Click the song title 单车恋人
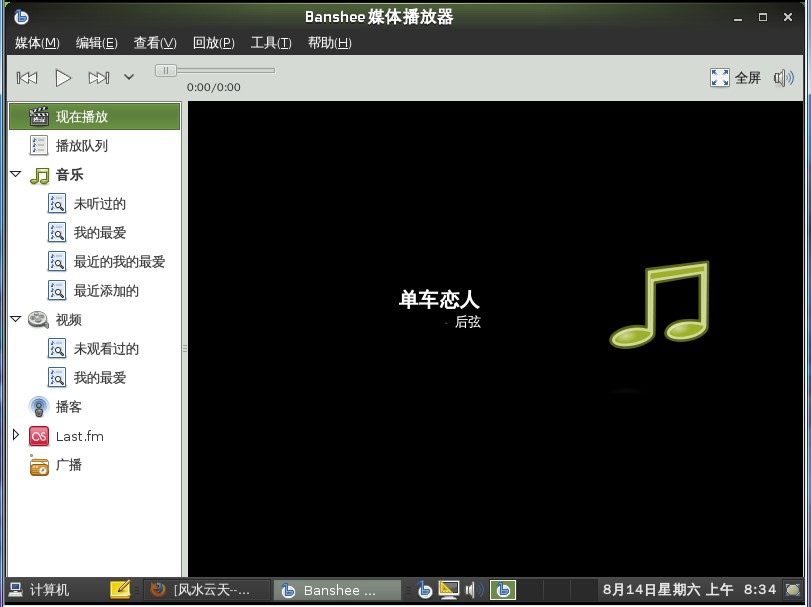Screen dimensions: 811x607 tap(439, 299)
